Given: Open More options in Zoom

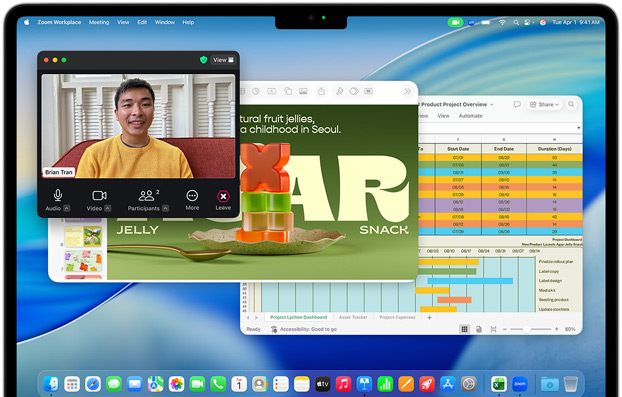Looking at the screenshot, I should click(192, 196).
